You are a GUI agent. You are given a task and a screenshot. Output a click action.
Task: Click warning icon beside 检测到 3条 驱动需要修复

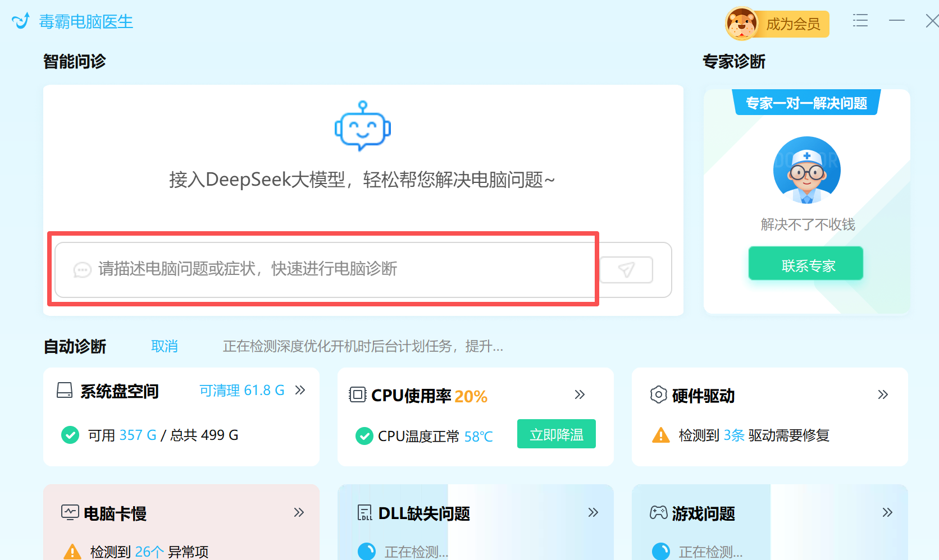click(661, 435)
